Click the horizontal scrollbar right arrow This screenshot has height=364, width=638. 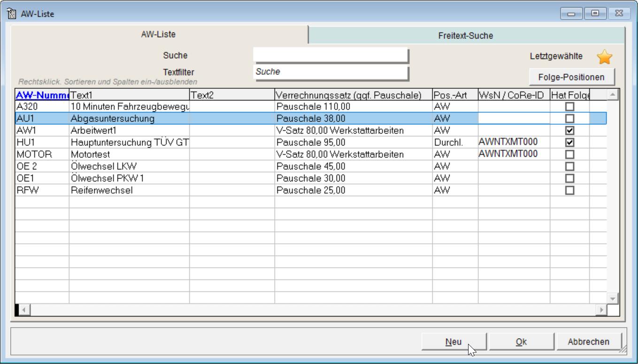(x=601, y=310)
